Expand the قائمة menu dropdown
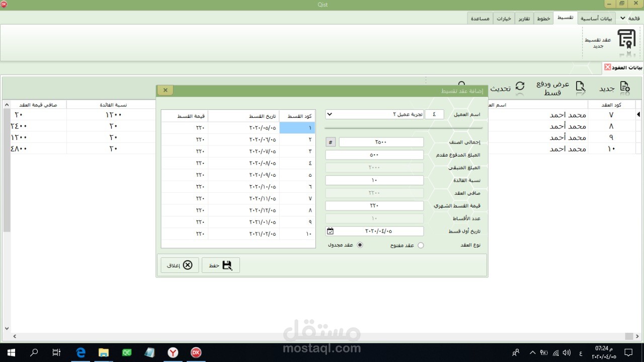The width and height of the screenshot is (644, 362). coord(629,18)
